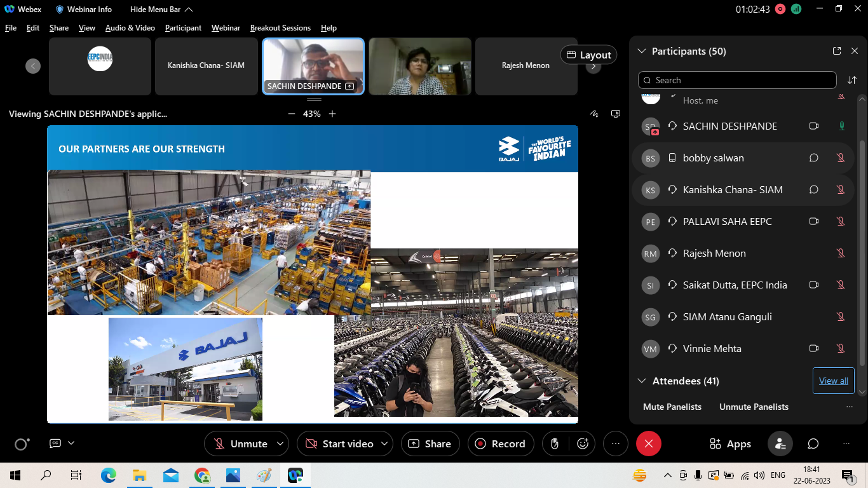Zoom out shared content with minus
Image resolution: width=868 pixels, height=488 pixels.
pos(292,114)
